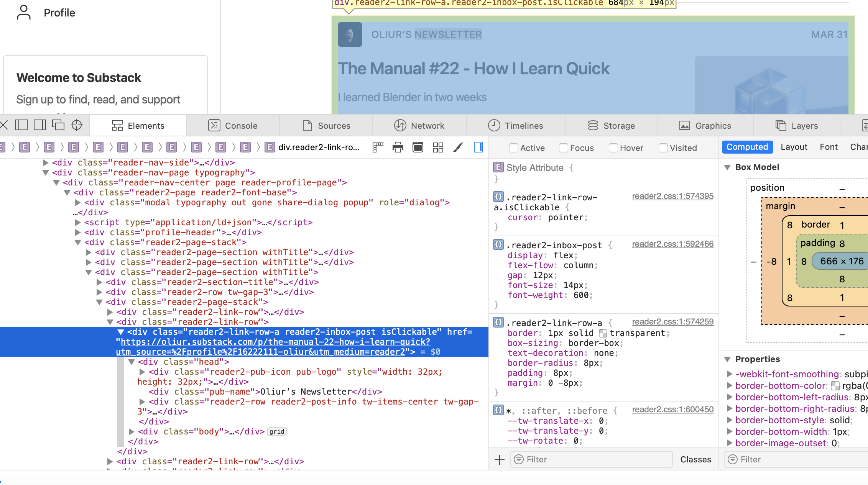Click the element picker crosshair icon

point(77,125)
